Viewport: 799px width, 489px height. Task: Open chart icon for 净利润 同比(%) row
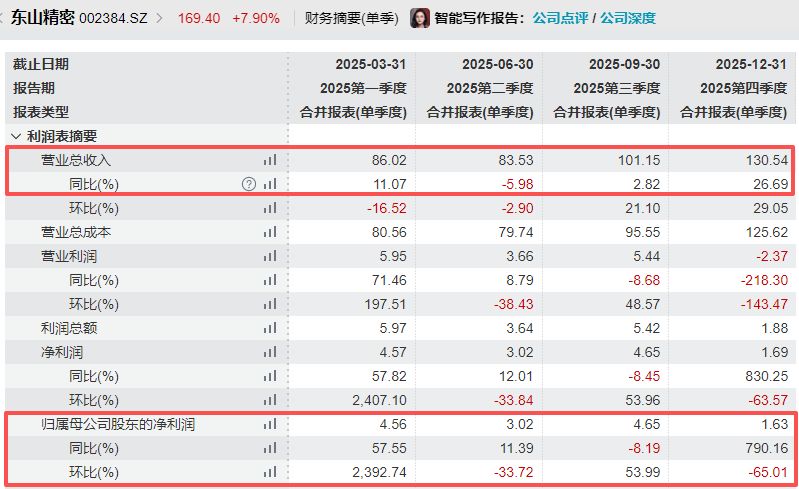point(270,376)
